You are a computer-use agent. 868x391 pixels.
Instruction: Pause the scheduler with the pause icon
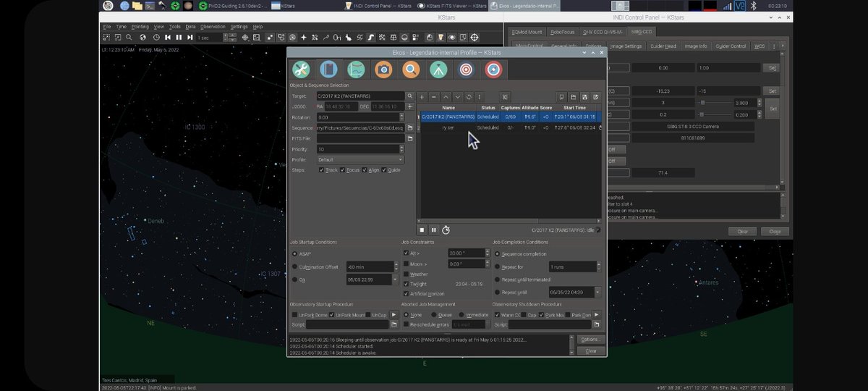click(x=434, y=230)
